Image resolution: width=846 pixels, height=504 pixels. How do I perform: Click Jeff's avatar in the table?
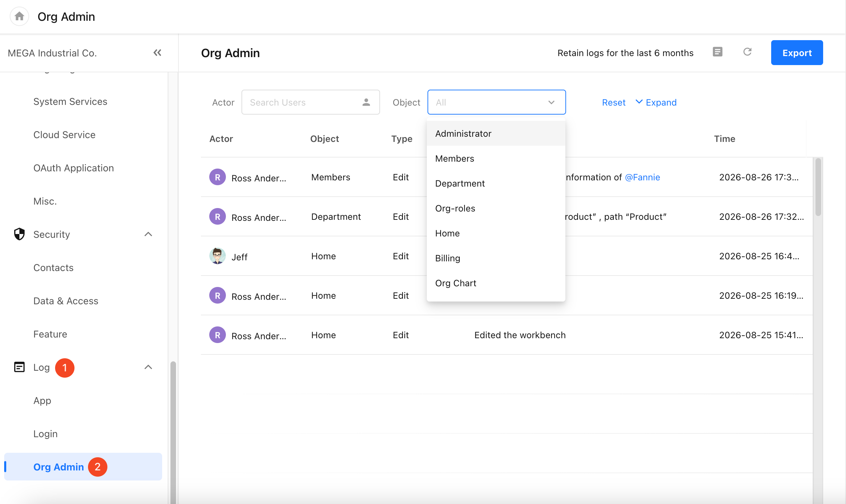[218, 256]
